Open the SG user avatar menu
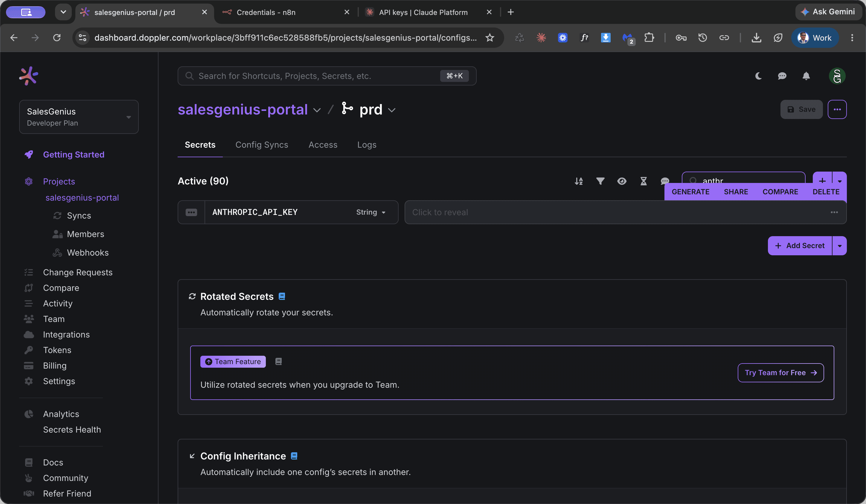 [x=837, y=76]
